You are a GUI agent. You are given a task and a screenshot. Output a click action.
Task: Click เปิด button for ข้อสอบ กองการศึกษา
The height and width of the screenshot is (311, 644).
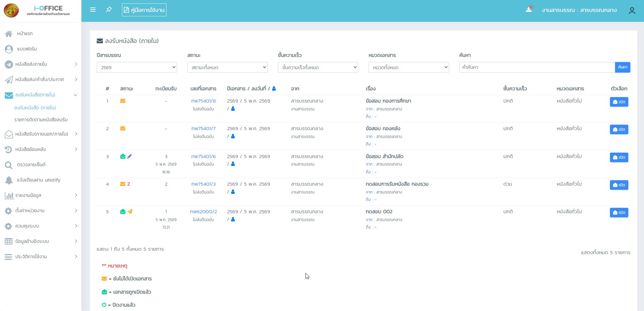[x=619, y=102]
